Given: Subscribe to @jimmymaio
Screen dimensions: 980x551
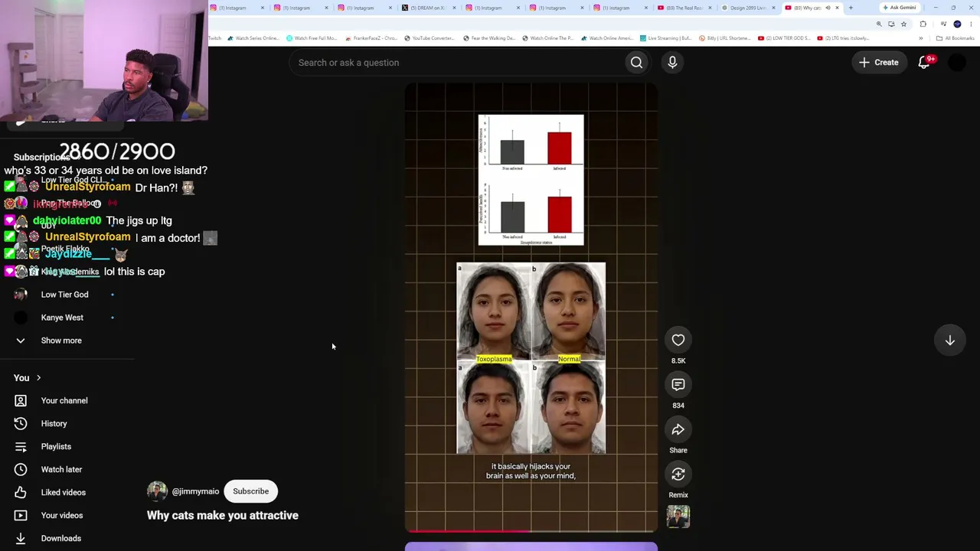Looking at the screenshot, I should [x=251, y=491].
